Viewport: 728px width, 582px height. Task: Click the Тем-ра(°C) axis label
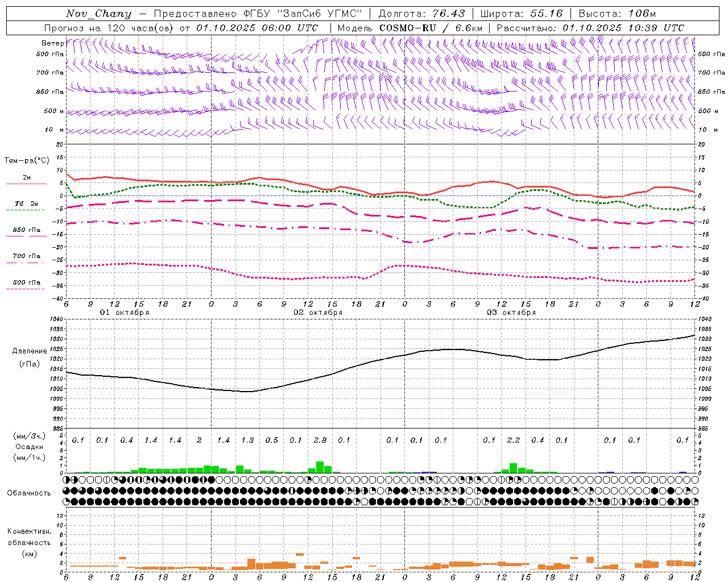27,161
